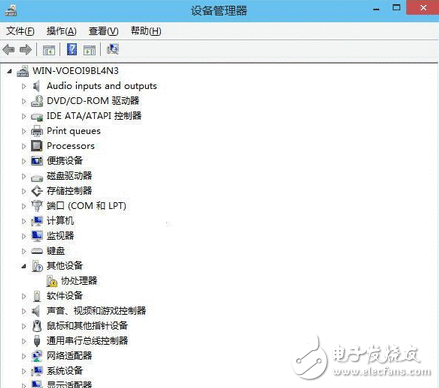Image resolution: width=439 pixels, height=388 pixels.
Task: Click the 系统设备 icon
Action: 37,371
